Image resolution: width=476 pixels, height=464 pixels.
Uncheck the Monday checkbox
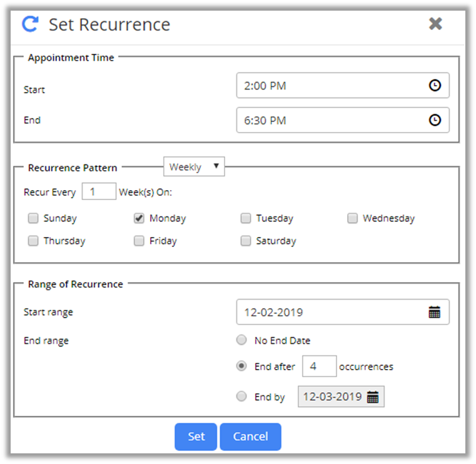139,218
